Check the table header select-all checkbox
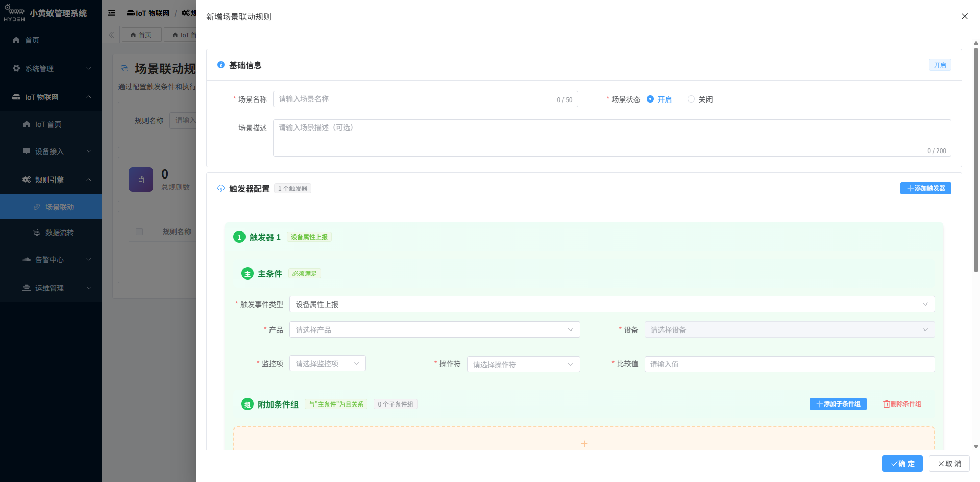The width and height of the screenshot is (980, 482). pyautogui.click(x=139, y=232)
